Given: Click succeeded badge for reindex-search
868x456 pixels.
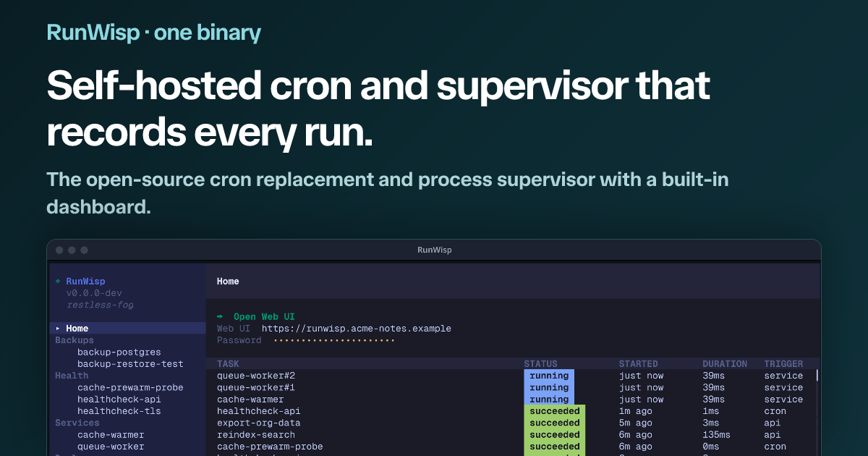Looking at the screenshot, I should (x=555, y=435).
